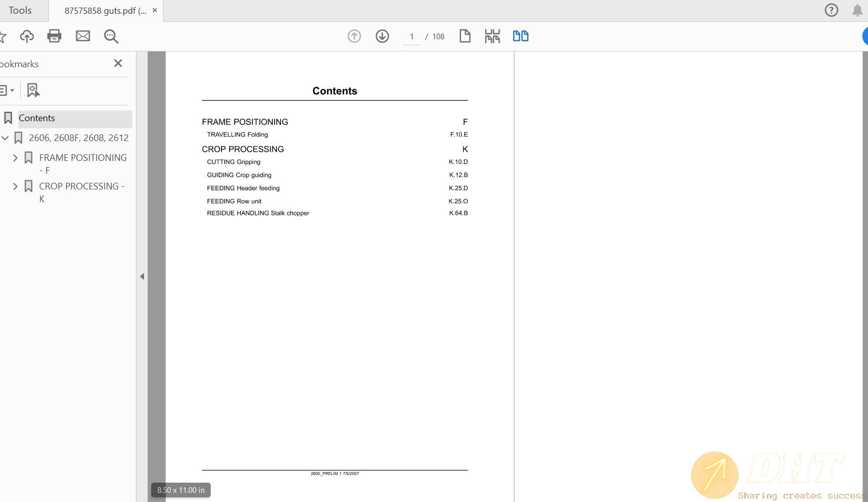Screen dimensions: 868x502
Task: Toggle the fit page layout icon
Action: pos(492,36)
